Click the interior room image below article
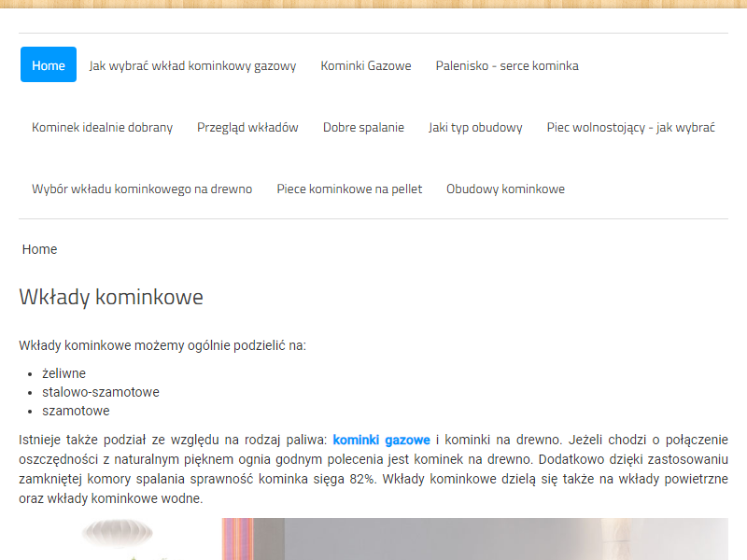The image size is (747, 560). click(373, 539)
